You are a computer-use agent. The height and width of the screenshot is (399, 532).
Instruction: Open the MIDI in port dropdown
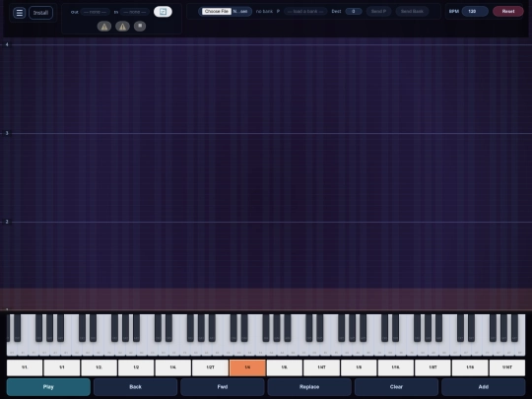click(x=135, y=12)
